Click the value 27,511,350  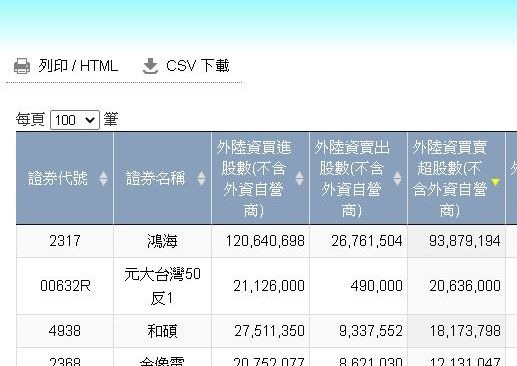coord(269,331)
